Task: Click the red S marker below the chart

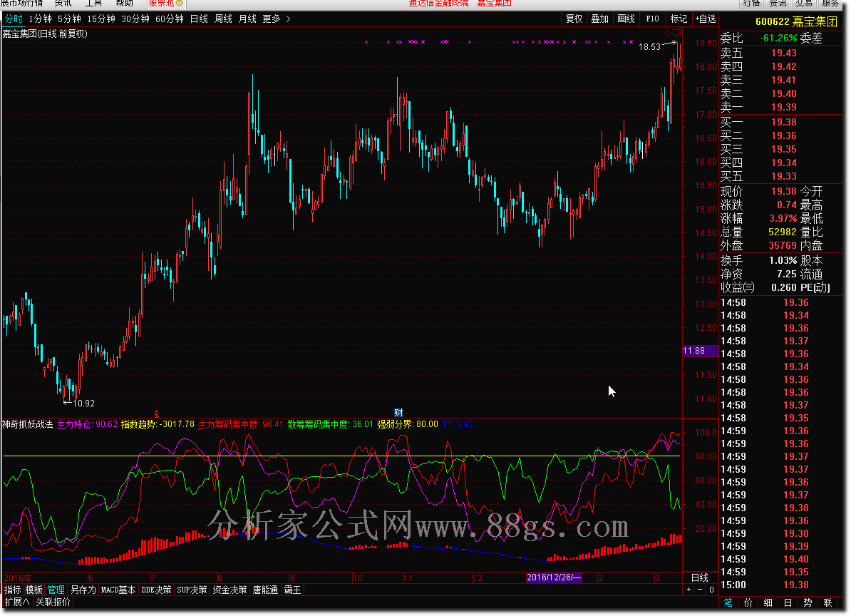Action: [x=157, y=414]
